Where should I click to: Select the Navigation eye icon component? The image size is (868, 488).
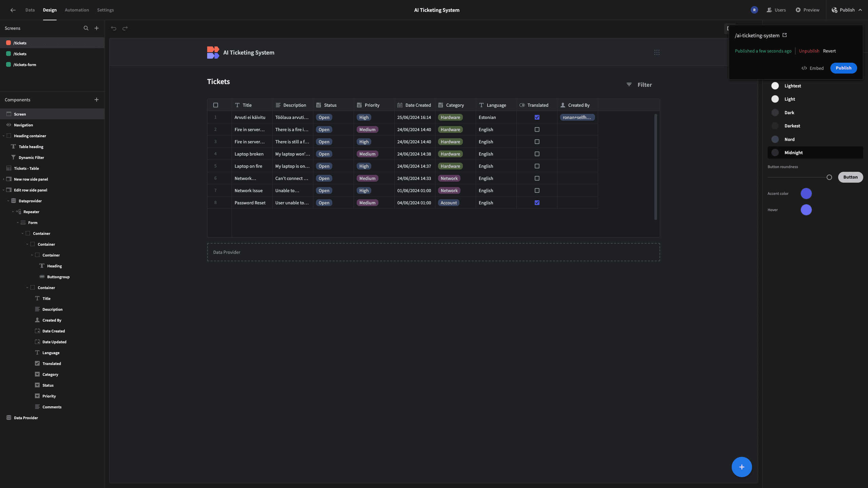tap(9, 125)
